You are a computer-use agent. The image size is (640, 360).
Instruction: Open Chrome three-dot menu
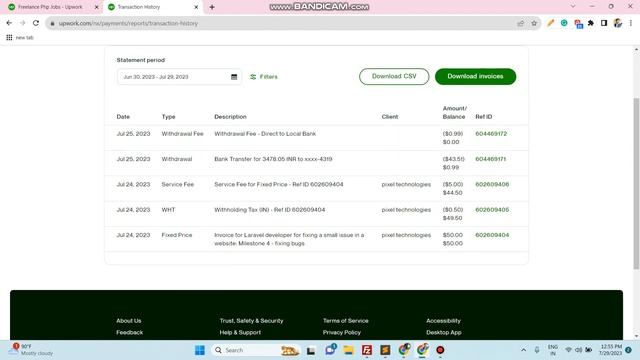631,23
